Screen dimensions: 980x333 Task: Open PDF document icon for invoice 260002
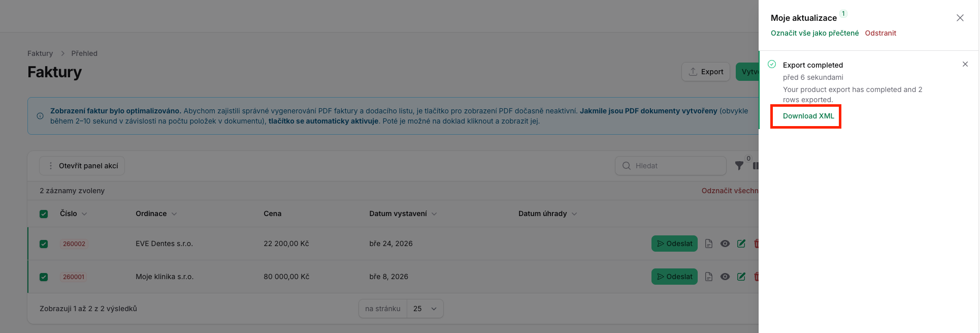point(709,244)
